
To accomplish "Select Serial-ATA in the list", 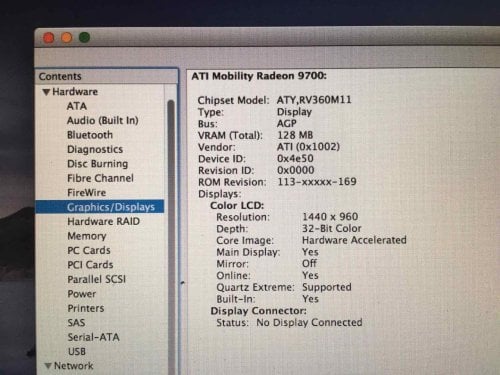I will pos(93,337).
